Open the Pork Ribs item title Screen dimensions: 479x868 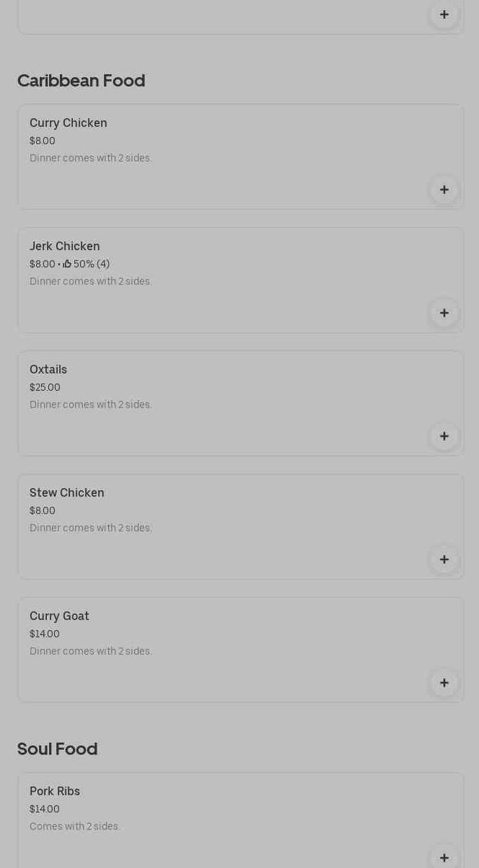(x=55, y=792)
